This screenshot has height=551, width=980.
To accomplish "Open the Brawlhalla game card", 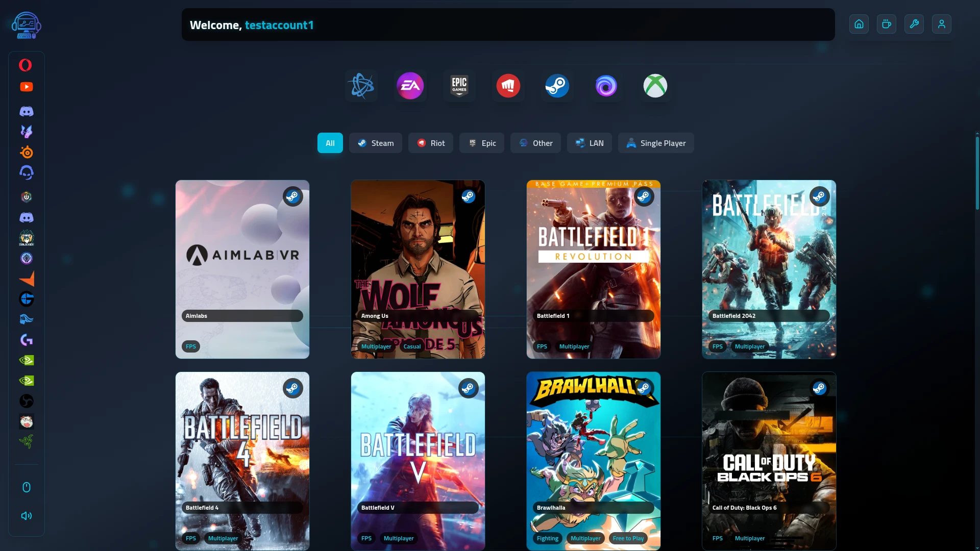I will (x=593, y=459).
